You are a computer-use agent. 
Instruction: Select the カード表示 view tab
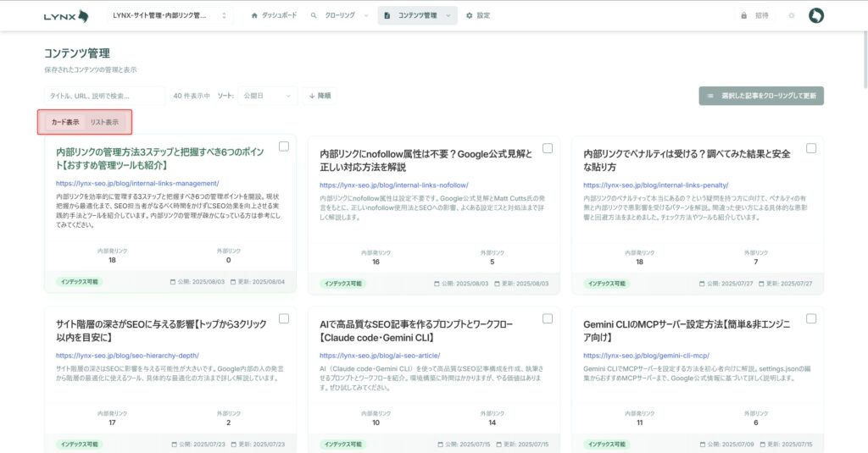click(x=65, y=122)
